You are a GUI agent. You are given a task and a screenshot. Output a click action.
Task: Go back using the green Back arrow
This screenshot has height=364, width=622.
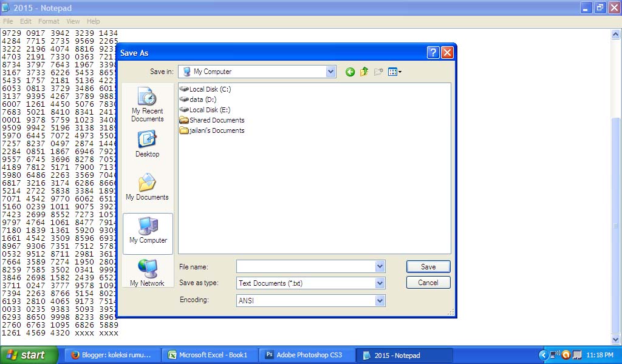tap(350, 72)
